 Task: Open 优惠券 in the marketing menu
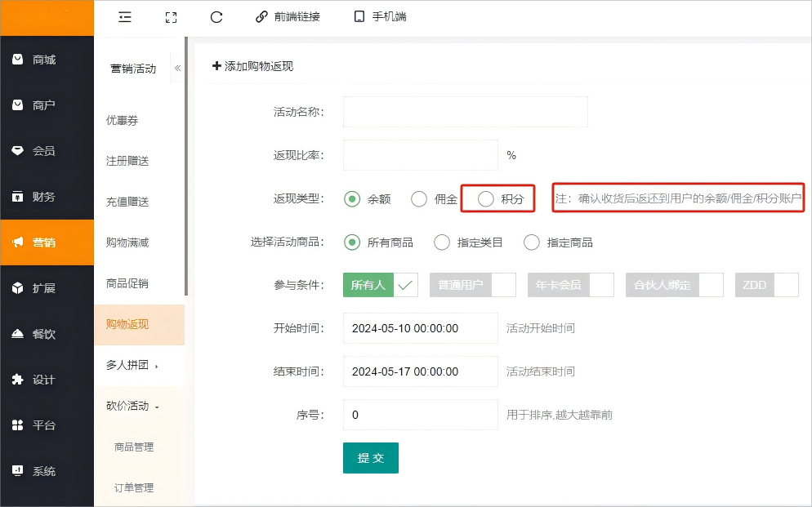click(123, 120)
